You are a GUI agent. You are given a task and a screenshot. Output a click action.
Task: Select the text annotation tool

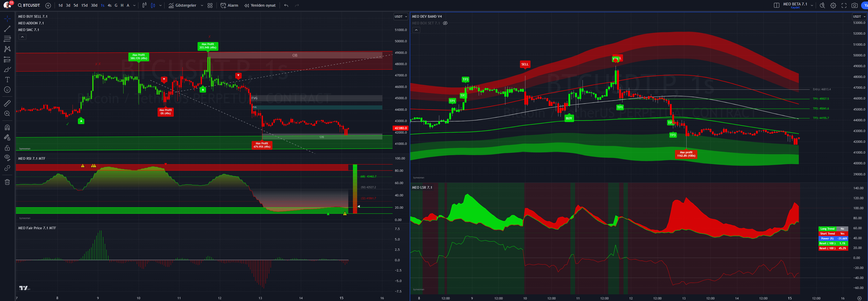pos(7,79)
